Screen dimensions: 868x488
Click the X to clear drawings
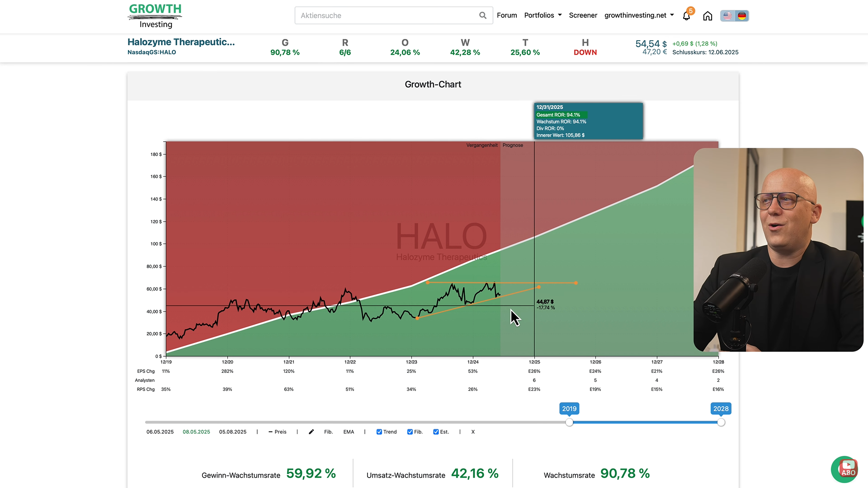[x=473, y=432]
